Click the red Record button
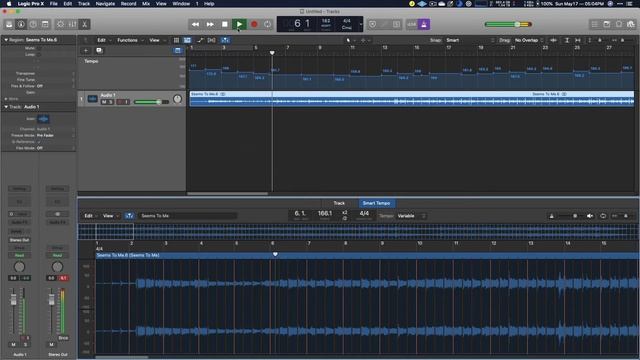This screenshot has height=360, width=640. pyautogui.click(x=254, y=24)
